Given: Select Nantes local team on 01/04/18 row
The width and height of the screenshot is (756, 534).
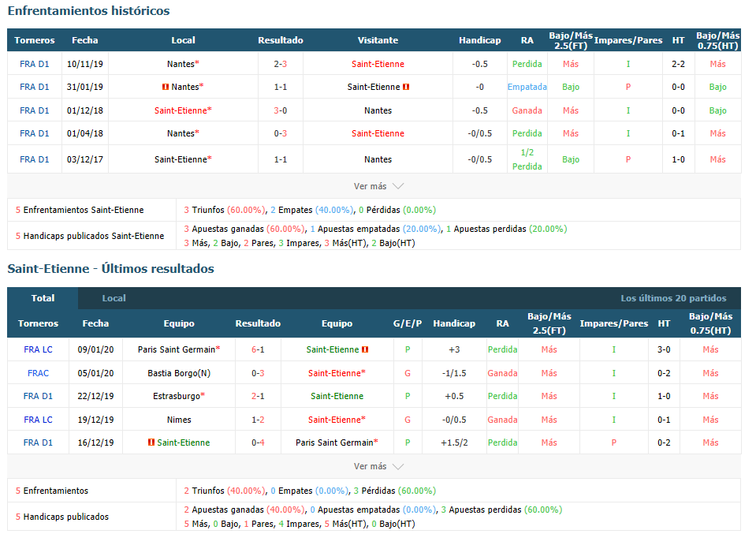Looking at the screenshot, I should coord(183,133).
